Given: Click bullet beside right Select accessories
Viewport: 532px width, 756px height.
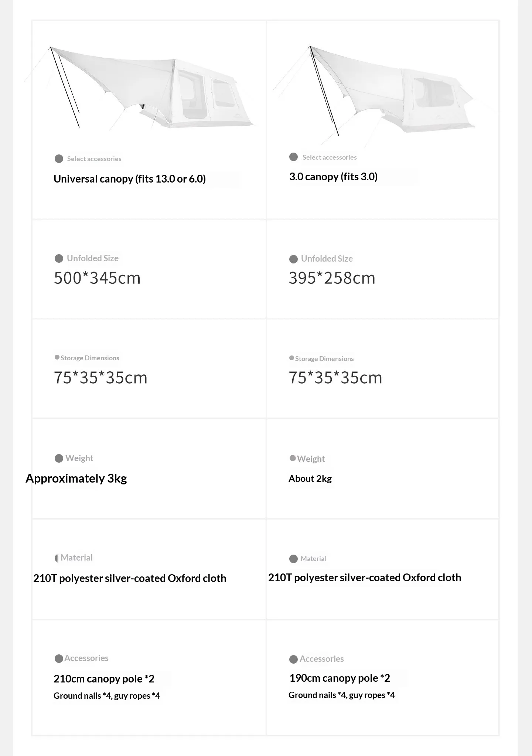Looking at the screenshot, I should click(294, 157).
